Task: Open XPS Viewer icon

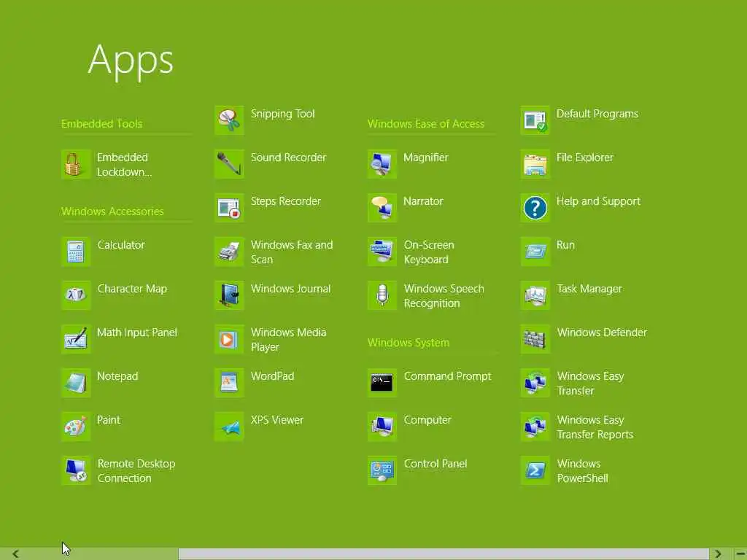Action: tap(229, 427)
